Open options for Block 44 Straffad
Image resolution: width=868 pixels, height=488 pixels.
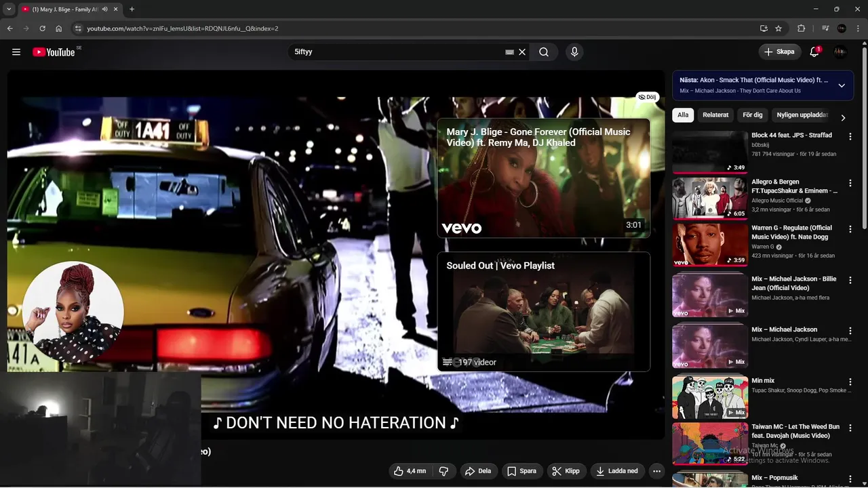(x=850, y=136)
